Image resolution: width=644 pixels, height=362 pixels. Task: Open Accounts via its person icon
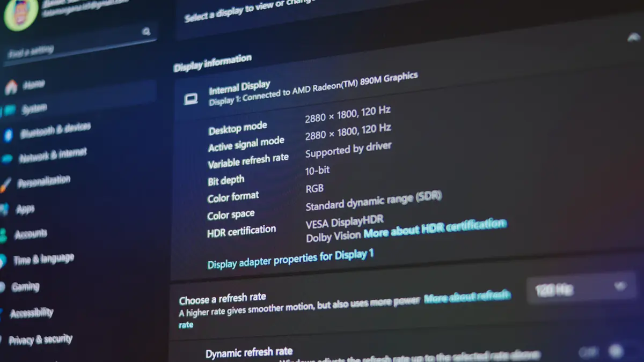(x=3, y=235)
